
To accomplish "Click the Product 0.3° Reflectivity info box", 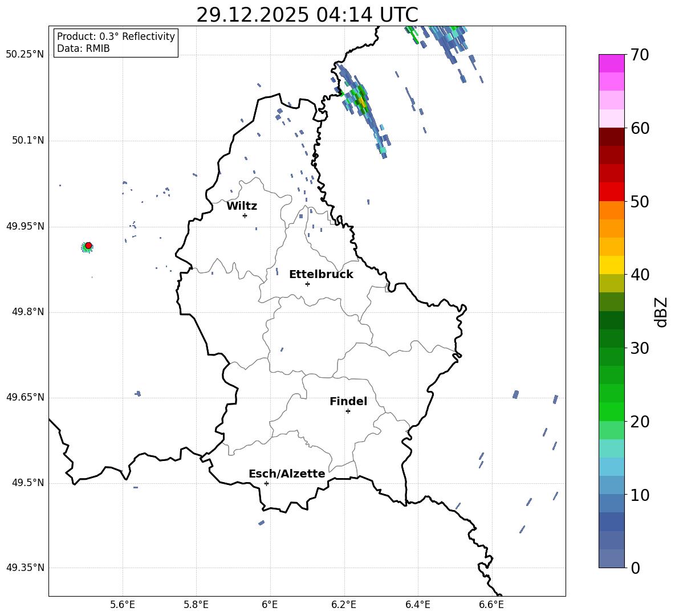I will pos(116,43).
